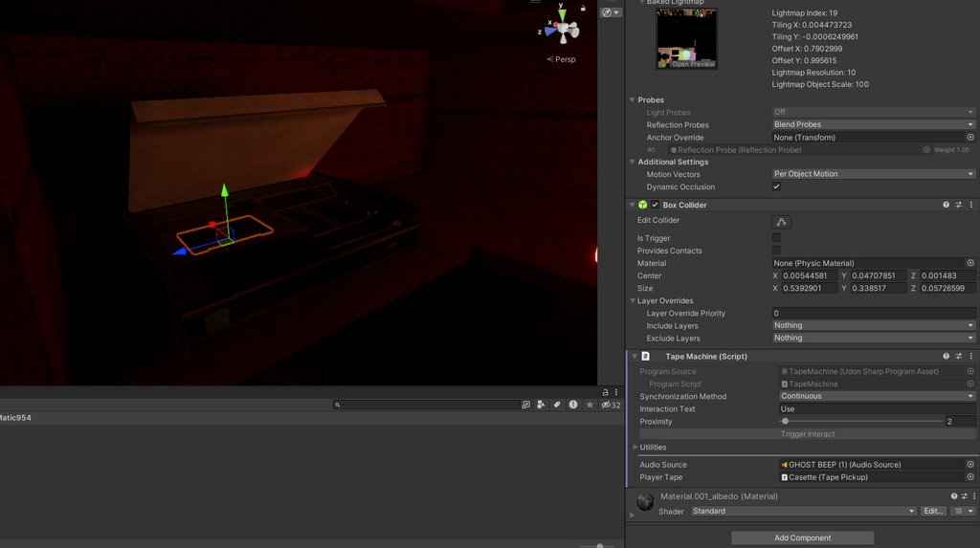
Task: Click the Trigger Interact button
Action: coord(807,434)
